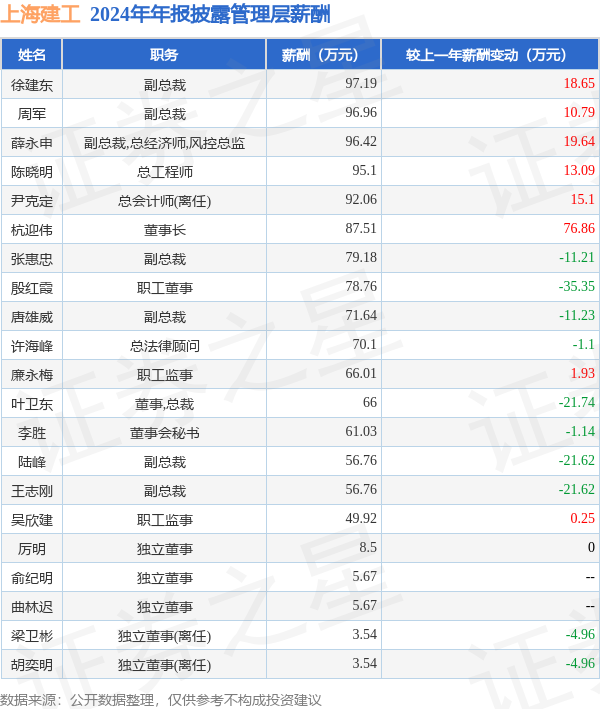This screenshot has width=600, height=709.
Task: Click the name 唐雄威
Action: click(x=32, y=317)
